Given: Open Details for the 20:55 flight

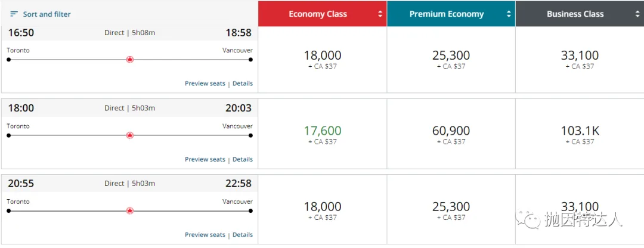Looking at the screenshot, I should click(243, 235).
